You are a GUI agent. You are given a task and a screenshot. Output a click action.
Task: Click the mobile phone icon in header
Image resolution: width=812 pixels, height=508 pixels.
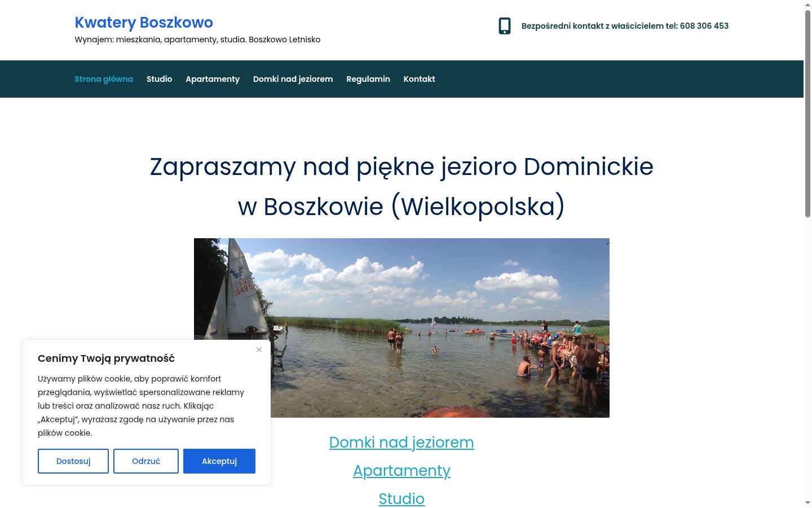point(505,26)
